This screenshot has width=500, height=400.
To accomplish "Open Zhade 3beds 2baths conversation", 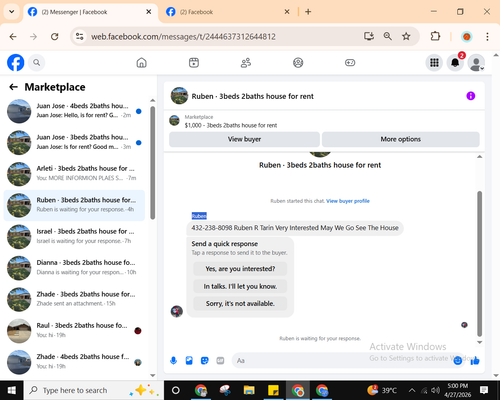I will [74, 299].
